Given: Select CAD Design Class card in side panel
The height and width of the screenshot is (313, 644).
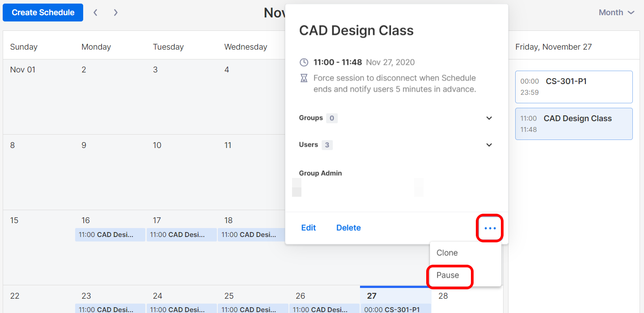Looking at the screenshot, I should (574, 124).
